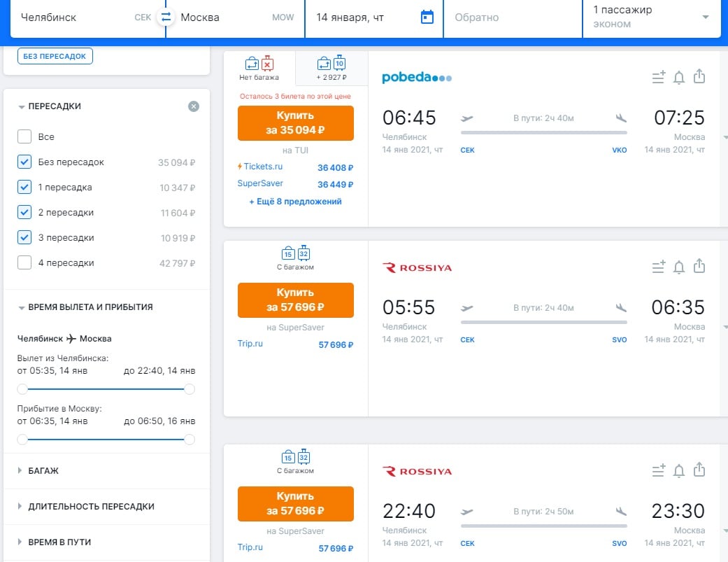728x562 pixels.
Task: Buy Pobeda ticket for 35 094 ₽
Action: (x=295, y=123)
